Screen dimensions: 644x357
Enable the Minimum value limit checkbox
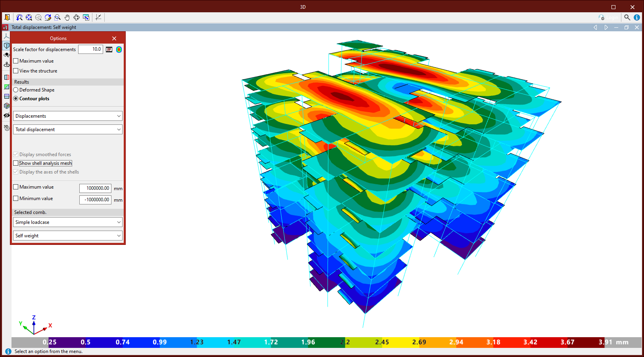pos(16,199)
